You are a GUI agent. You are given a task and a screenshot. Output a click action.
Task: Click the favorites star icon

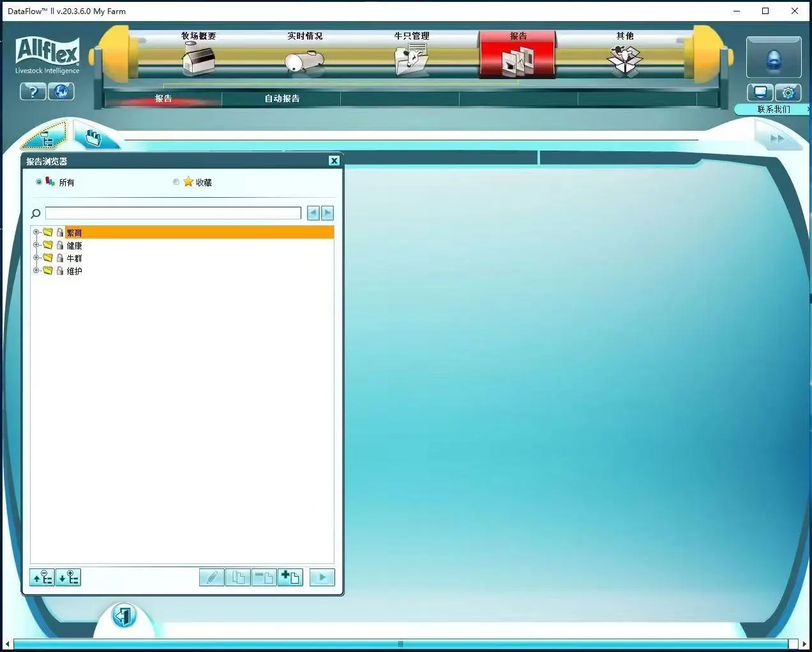(x=188, y=181)
